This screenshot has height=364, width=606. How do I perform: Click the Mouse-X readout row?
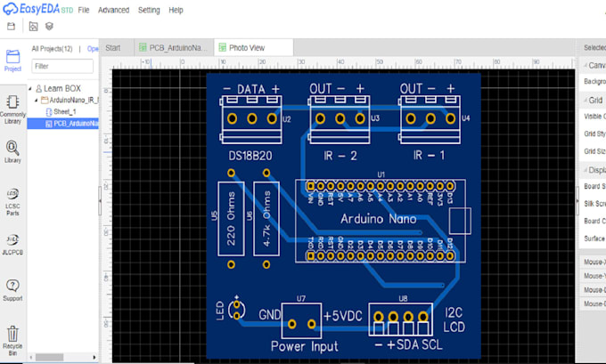(594, 262)
